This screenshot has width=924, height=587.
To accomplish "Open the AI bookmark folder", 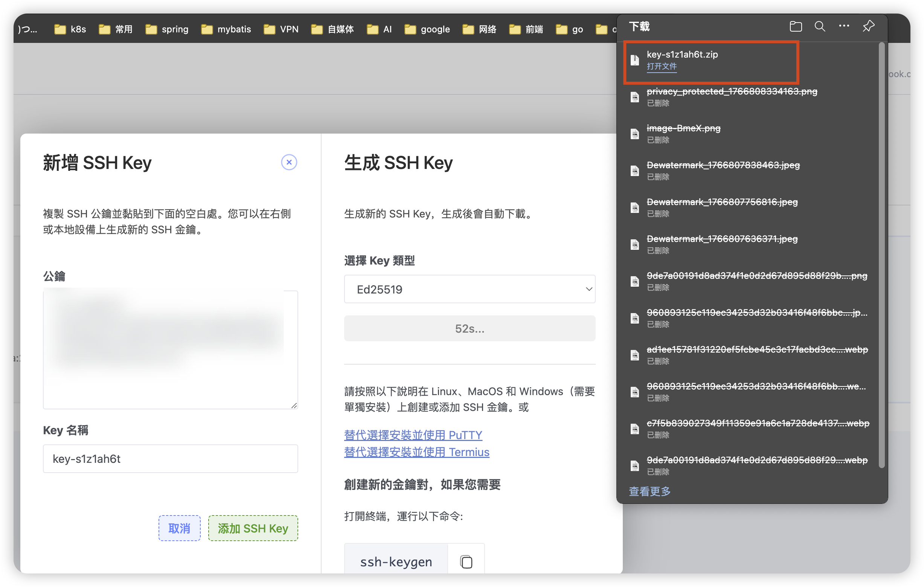I will [379, 29].
